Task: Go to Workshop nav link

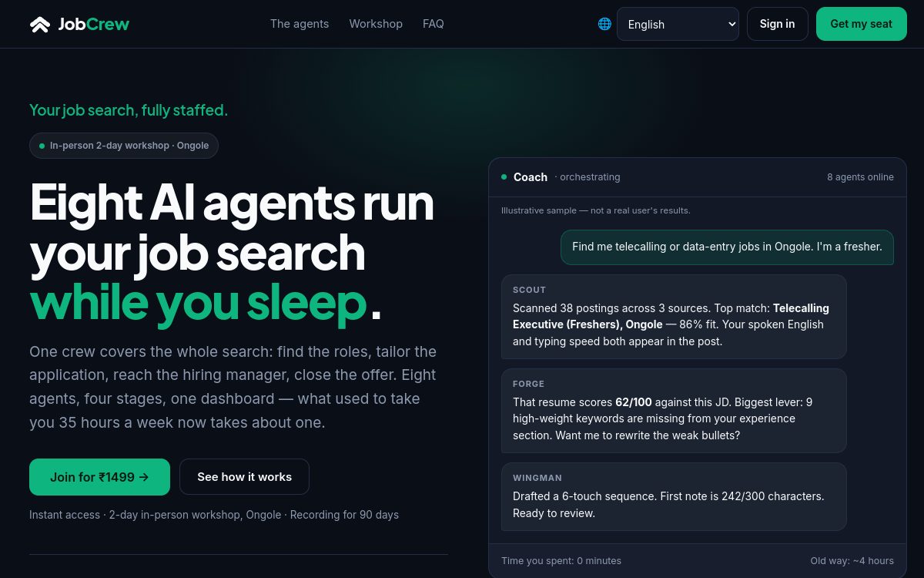Action: (x=376, y=24)
